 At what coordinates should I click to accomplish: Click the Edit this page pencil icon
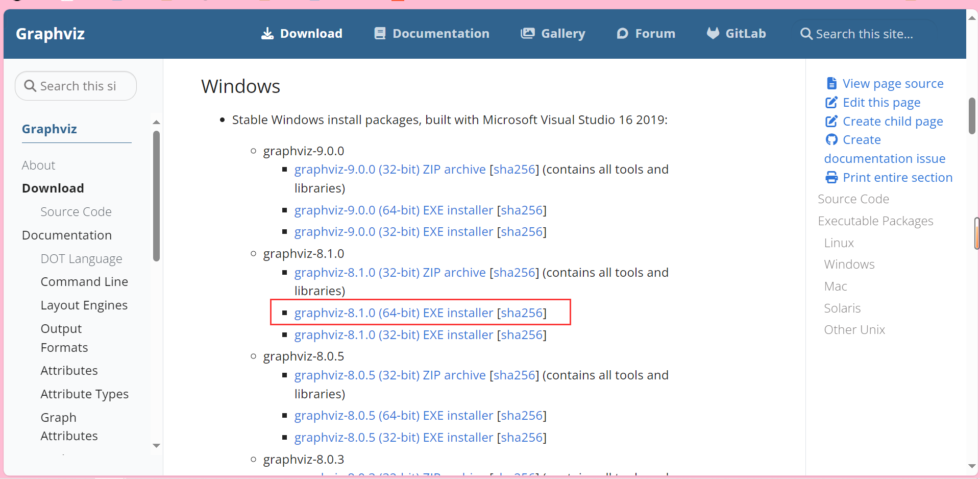[x=831, y=102]
